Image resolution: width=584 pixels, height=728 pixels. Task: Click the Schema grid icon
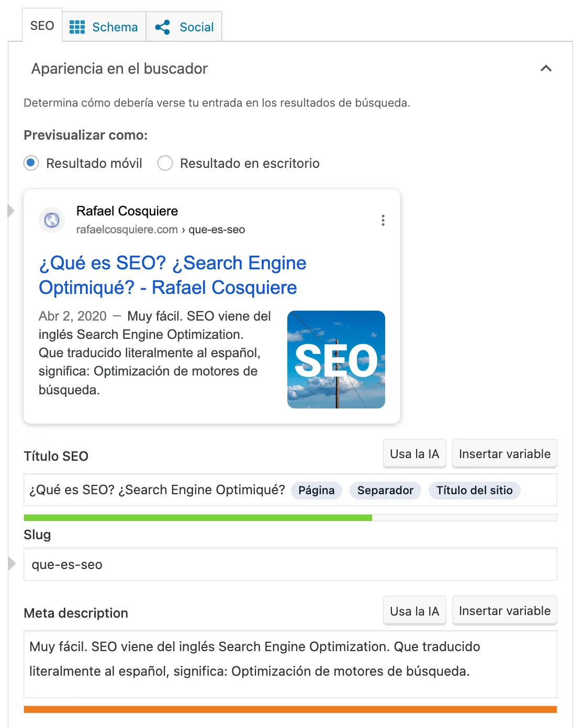[x=77, y=27]
